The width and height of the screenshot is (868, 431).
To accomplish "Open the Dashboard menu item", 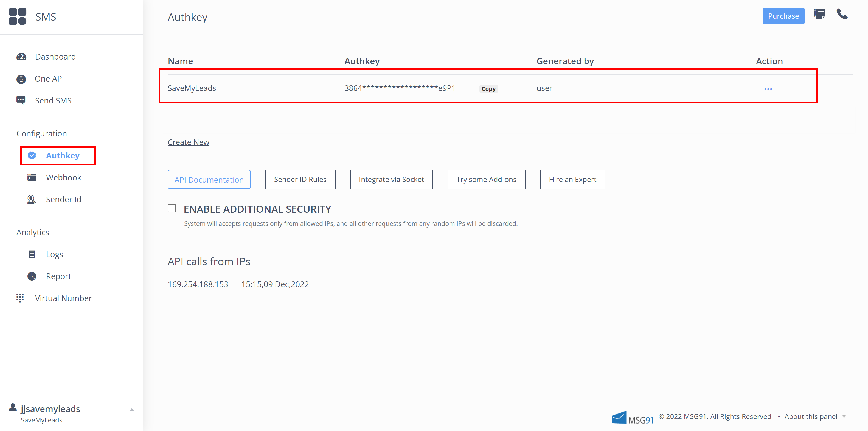I will pyautogui.click(x=55, y=57).
